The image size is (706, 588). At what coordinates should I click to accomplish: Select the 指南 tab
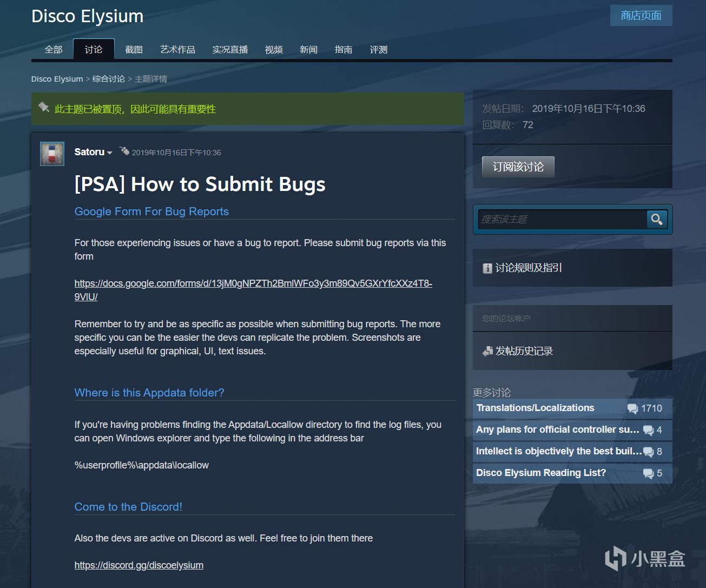344,49
